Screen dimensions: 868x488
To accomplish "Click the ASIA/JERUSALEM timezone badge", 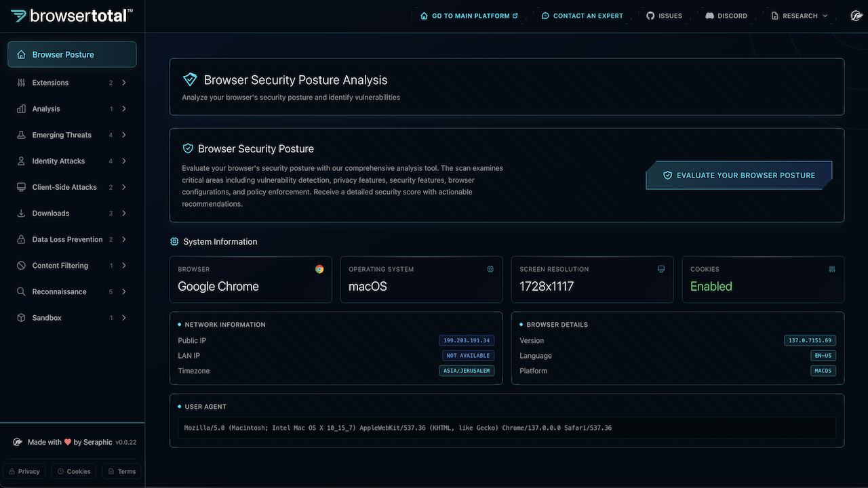I will pyautogui.click(x=467, y=371).
